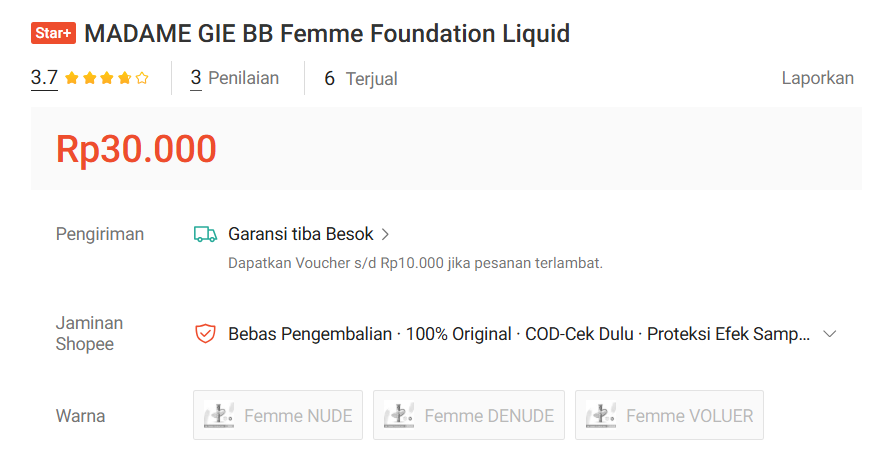
Task: Open the 3 Penilaian reviews
Action: 235,78
